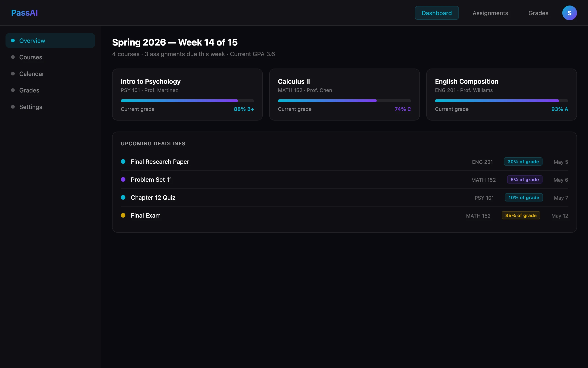Click the cyan dot beside Final Research Paper
This screenshot has width=588, height=368.
coord(123,162)
